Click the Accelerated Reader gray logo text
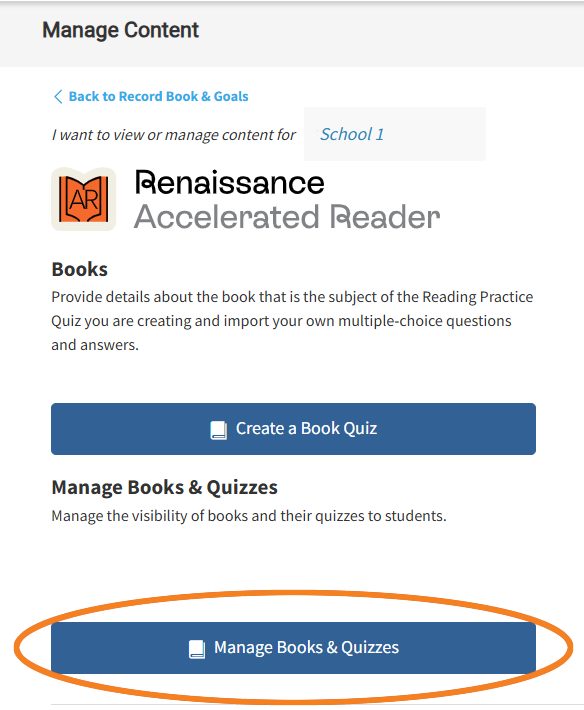584x710 pixels. click(x=287, y=216)
